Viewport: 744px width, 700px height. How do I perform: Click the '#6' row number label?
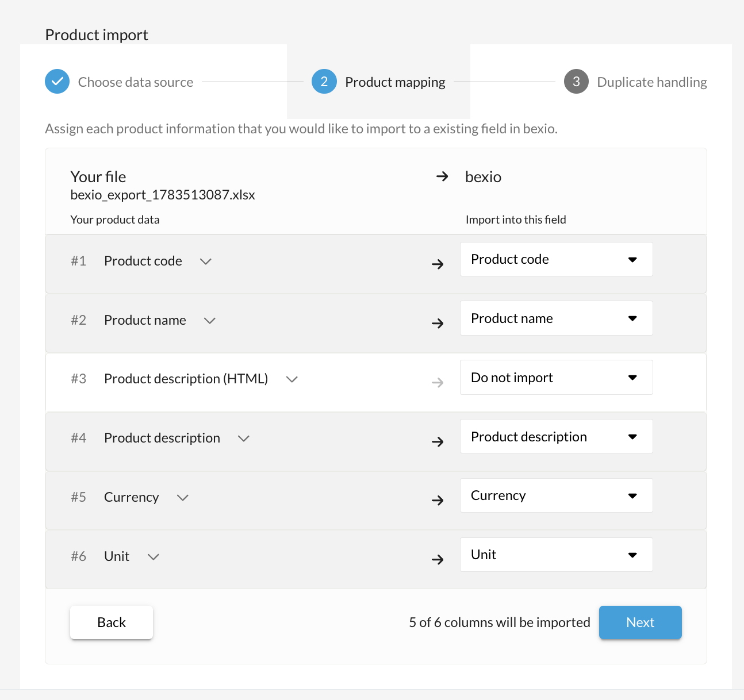tap(79, 556)
